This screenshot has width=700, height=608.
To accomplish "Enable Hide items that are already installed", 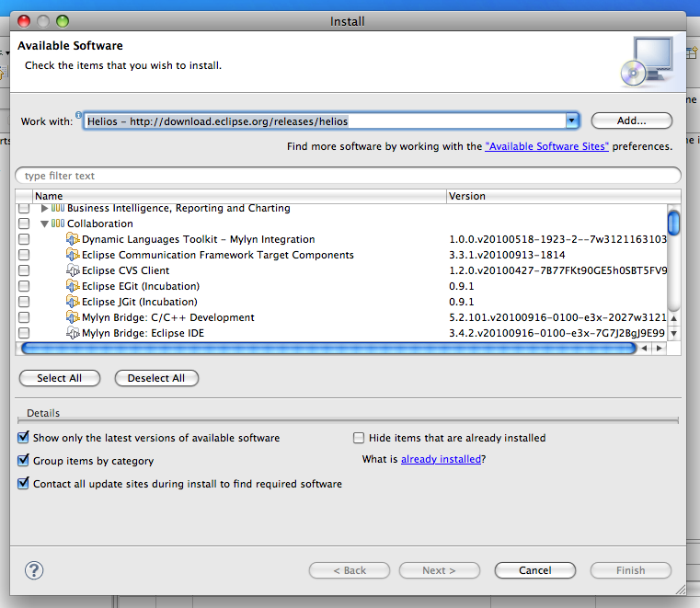I will tap(360, 438).
